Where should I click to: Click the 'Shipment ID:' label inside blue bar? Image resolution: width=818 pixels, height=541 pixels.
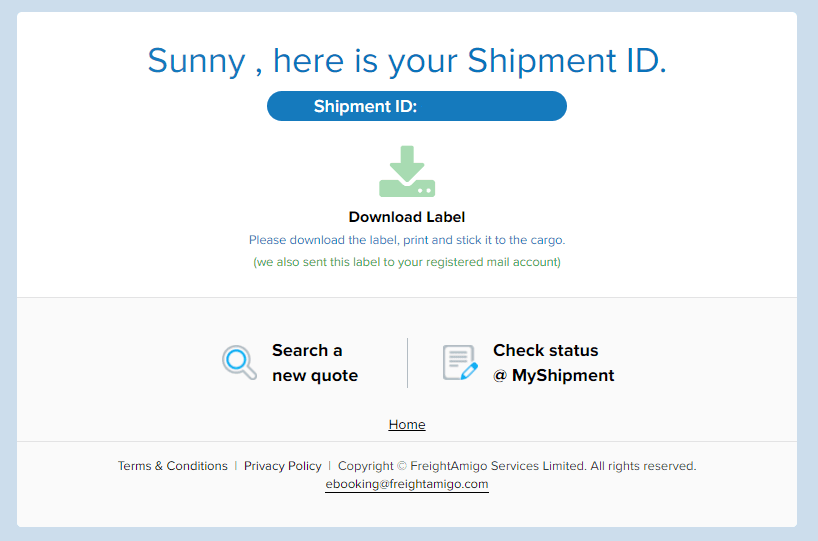click(365, 106)
